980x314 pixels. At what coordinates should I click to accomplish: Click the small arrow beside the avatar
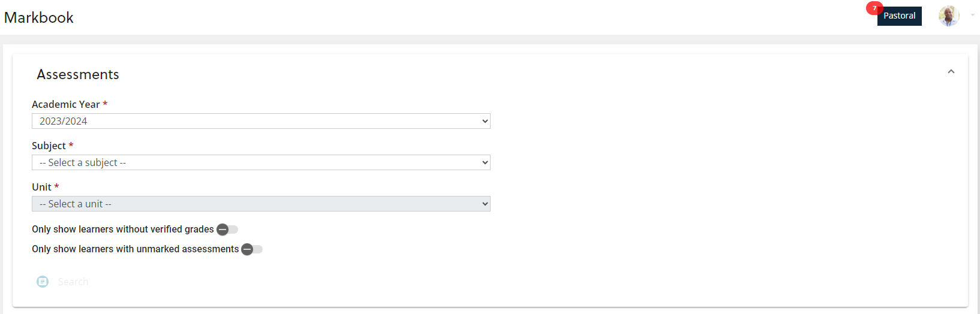(973, 16)
